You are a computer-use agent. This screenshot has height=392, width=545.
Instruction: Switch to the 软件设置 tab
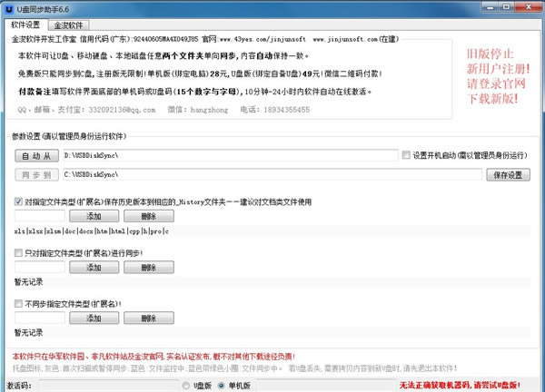pyautogui.click(x=25, y=25)
